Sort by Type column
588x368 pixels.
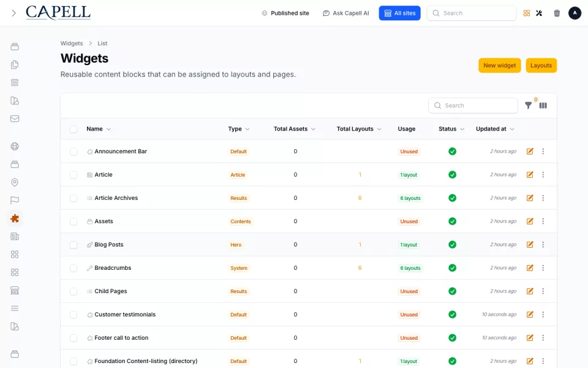coord(239,129)
